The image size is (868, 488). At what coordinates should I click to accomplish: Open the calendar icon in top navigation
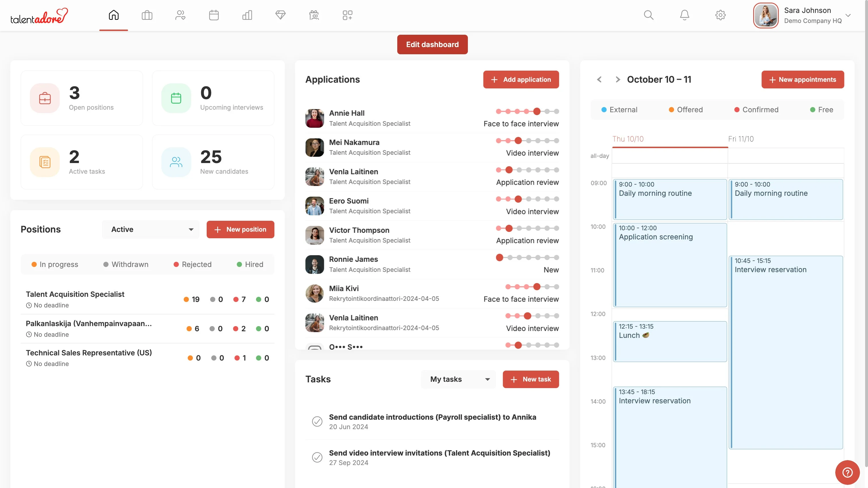214,15
